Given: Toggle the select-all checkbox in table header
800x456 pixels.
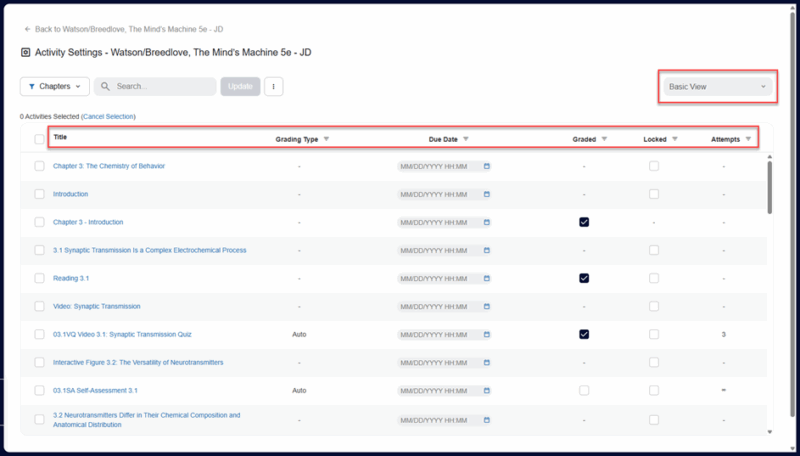Looking at the screenshot, I should click(x=39, y=139).
